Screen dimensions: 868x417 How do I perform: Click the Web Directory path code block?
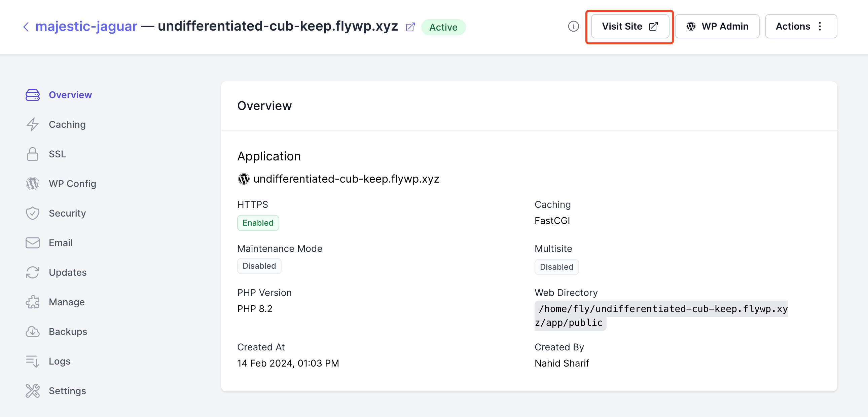click(661, 316)
